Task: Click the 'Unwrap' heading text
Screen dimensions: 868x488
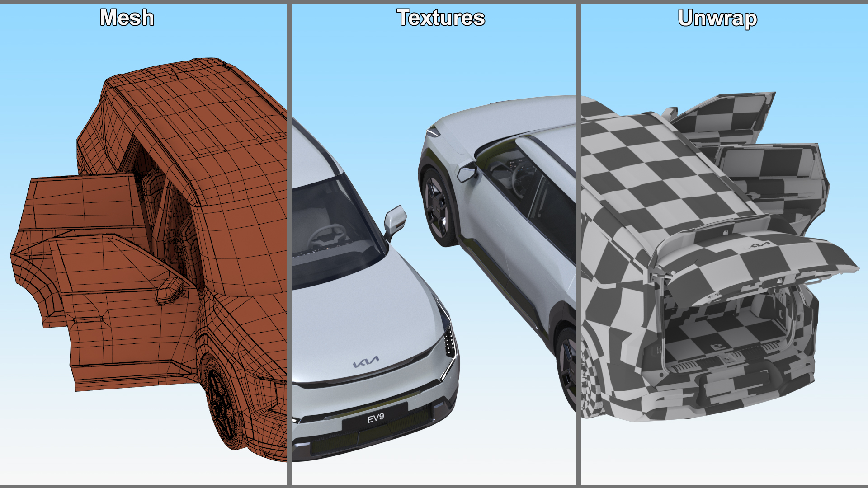Action: click(x=717, y=19)
